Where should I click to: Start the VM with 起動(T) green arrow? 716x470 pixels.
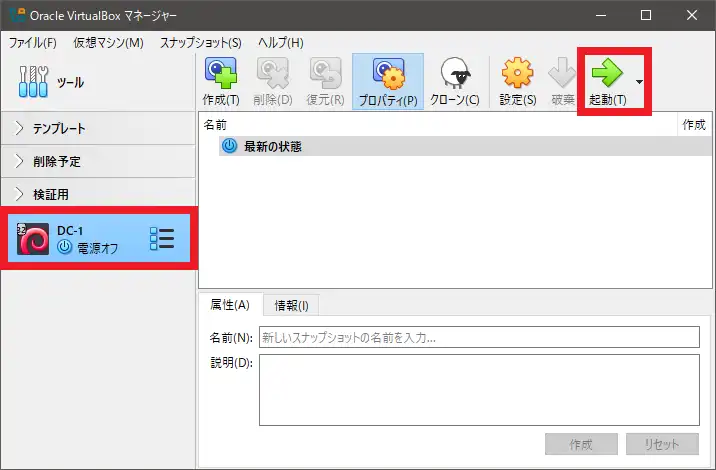click(x=607, y=74)
